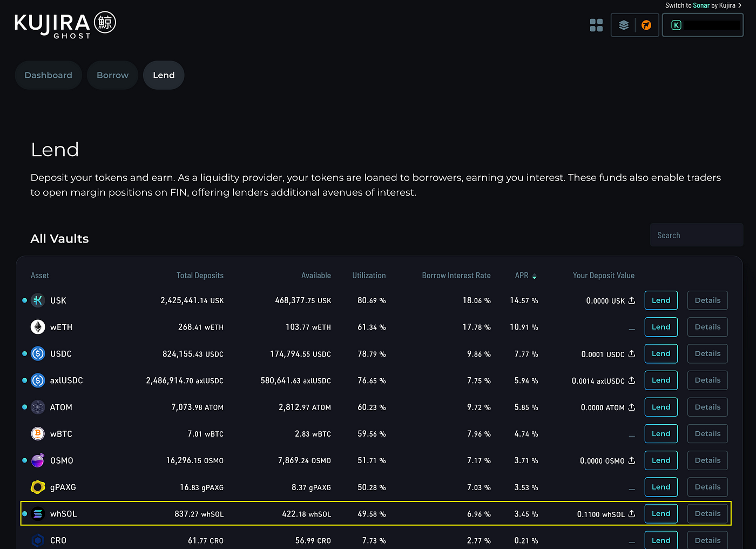This screenshot has width=756, height=549.
Task: Click the wBTC token icon
Action: pos(38,434)
